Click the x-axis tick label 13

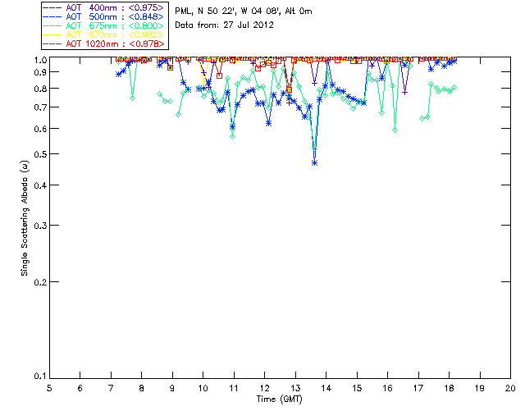[295, 388]
